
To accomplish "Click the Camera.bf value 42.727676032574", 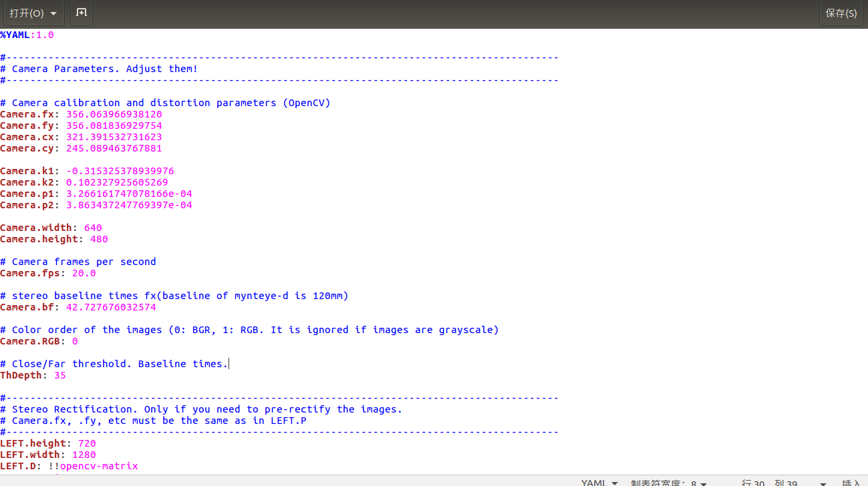I will coord(111,307).
